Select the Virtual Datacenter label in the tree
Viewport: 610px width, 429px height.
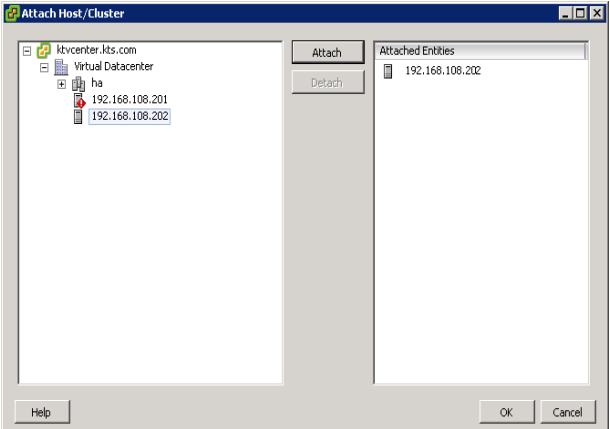point(116,66)
